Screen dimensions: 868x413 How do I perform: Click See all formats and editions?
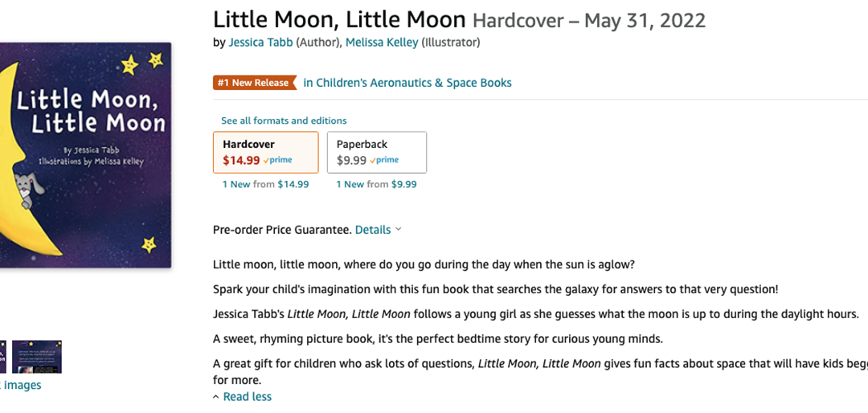[x=284, y=121]
